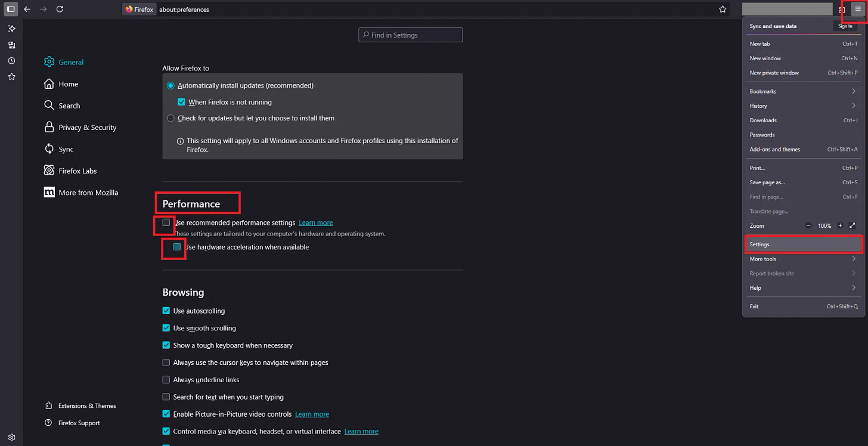The width and height of the screenshot is (868, 446).
Task: Click Sign In to sync data
Action: coord(846,26)
